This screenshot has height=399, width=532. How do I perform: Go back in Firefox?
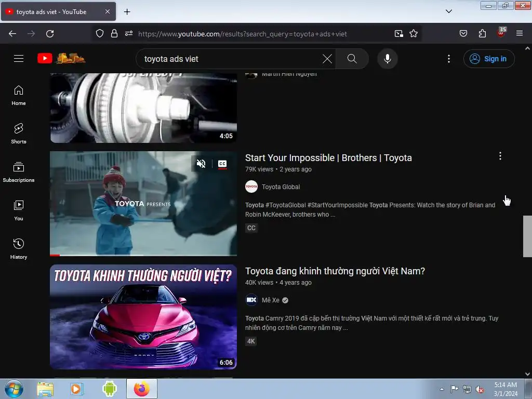(x=12, y=34)
